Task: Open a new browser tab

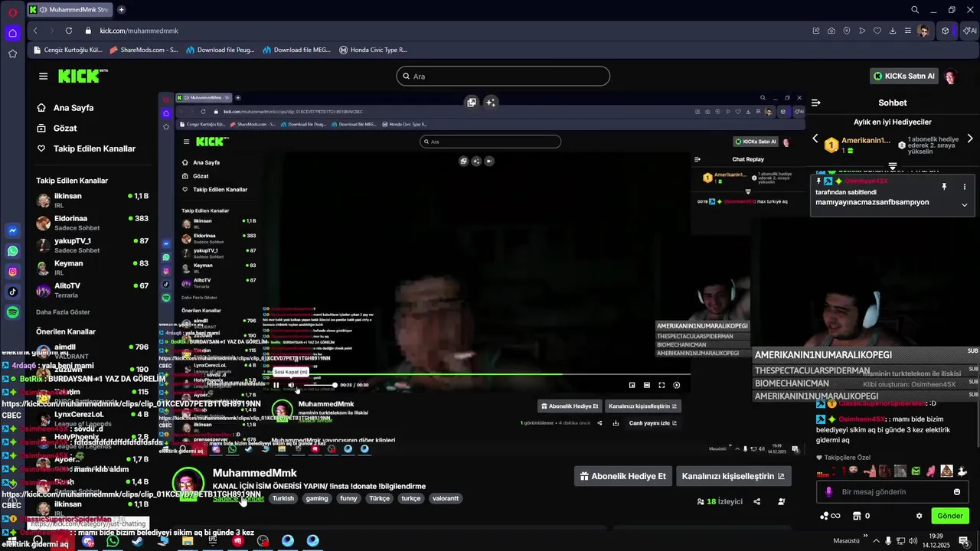Action: click(122, 10)
